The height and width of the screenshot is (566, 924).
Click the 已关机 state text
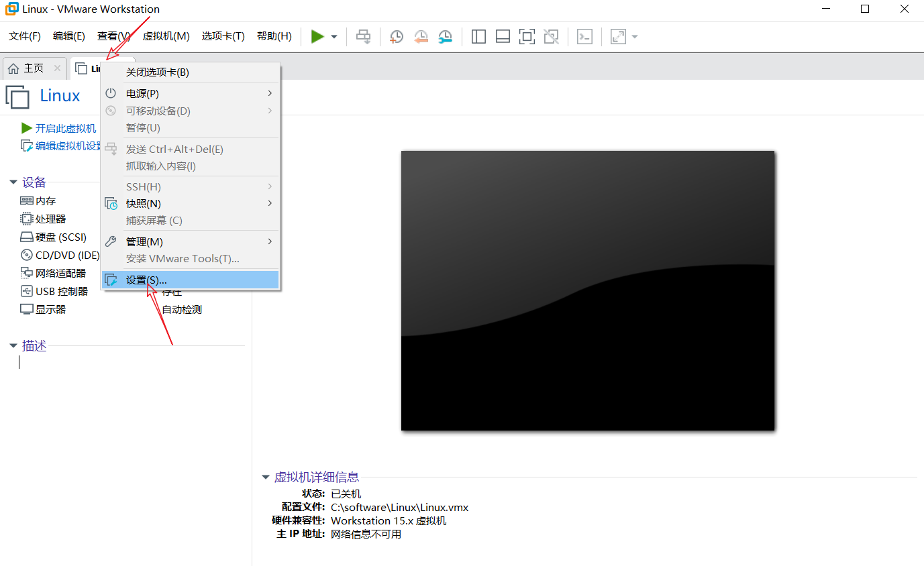(x=346, y=494)
